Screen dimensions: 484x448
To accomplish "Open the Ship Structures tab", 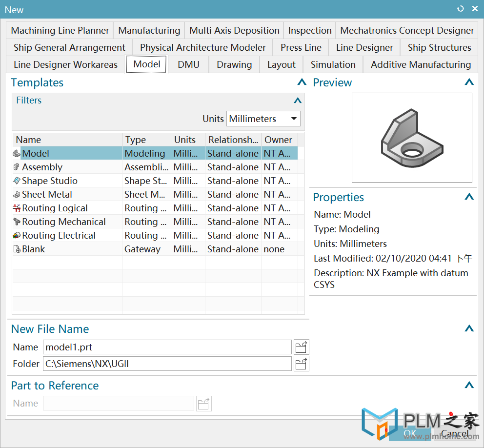I will (x=439, y=47).
